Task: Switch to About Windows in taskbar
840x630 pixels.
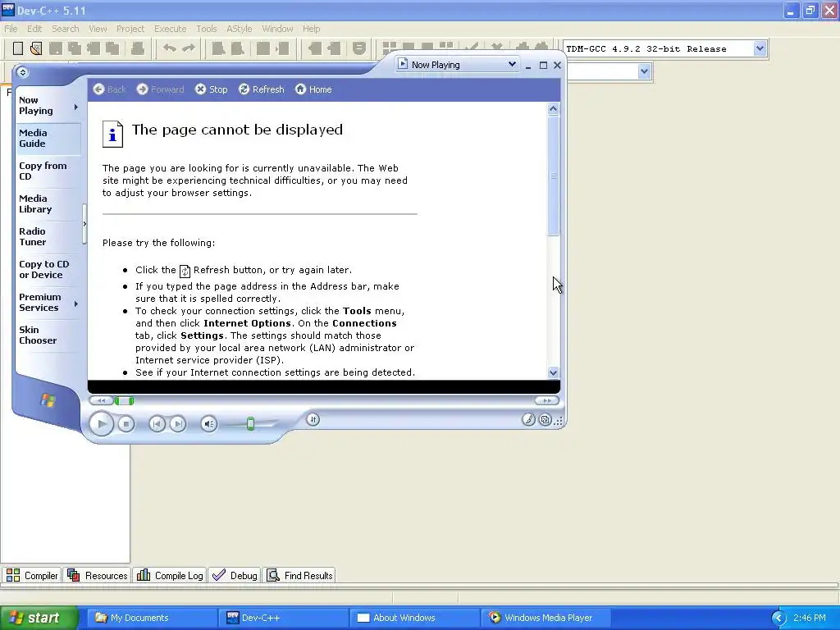Action: tap(414, 618)
